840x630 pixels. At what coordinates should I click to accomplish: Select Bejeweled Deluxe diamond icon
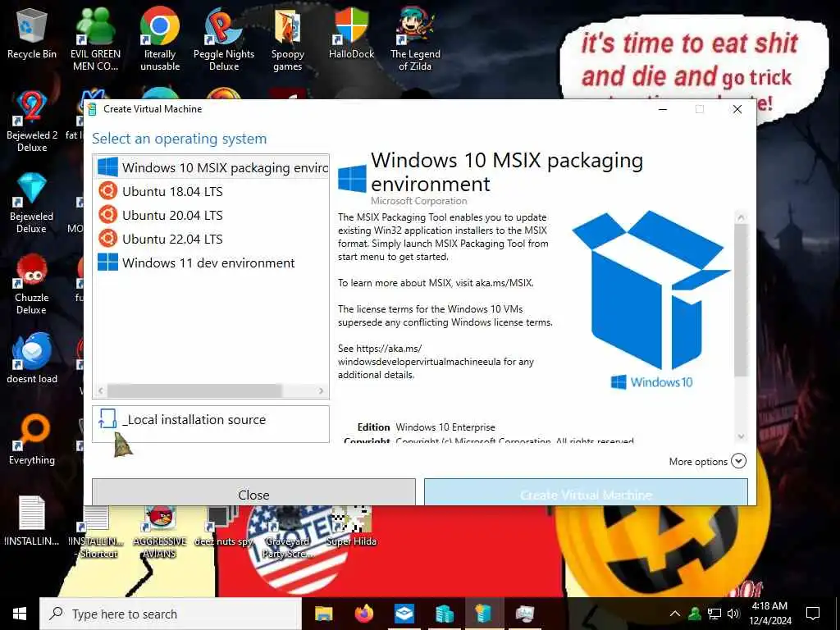[32, 203]
